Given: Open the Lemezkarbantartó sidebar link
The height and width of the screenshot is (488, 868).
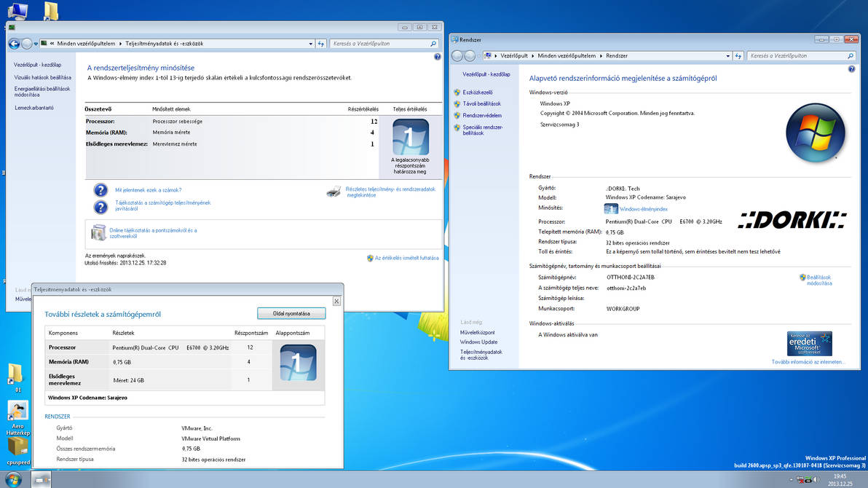Looking at the screenshot, I should 34,108.
